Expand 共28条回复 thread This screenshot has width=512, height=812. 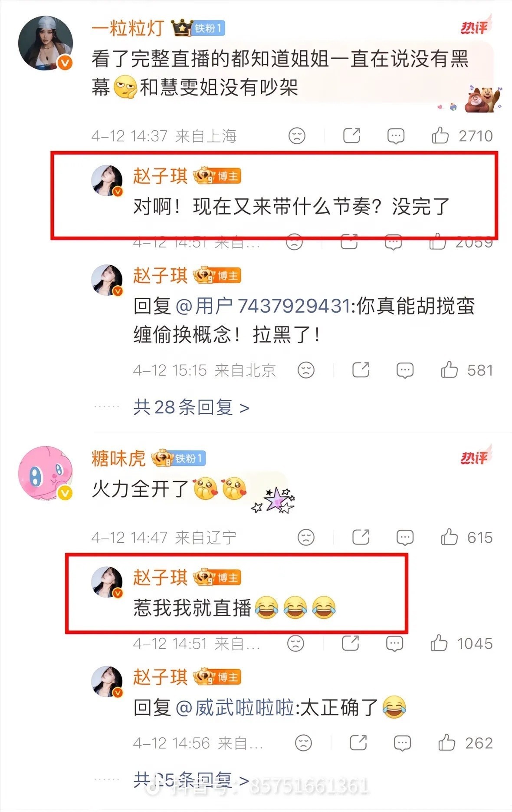pos(191,407)
